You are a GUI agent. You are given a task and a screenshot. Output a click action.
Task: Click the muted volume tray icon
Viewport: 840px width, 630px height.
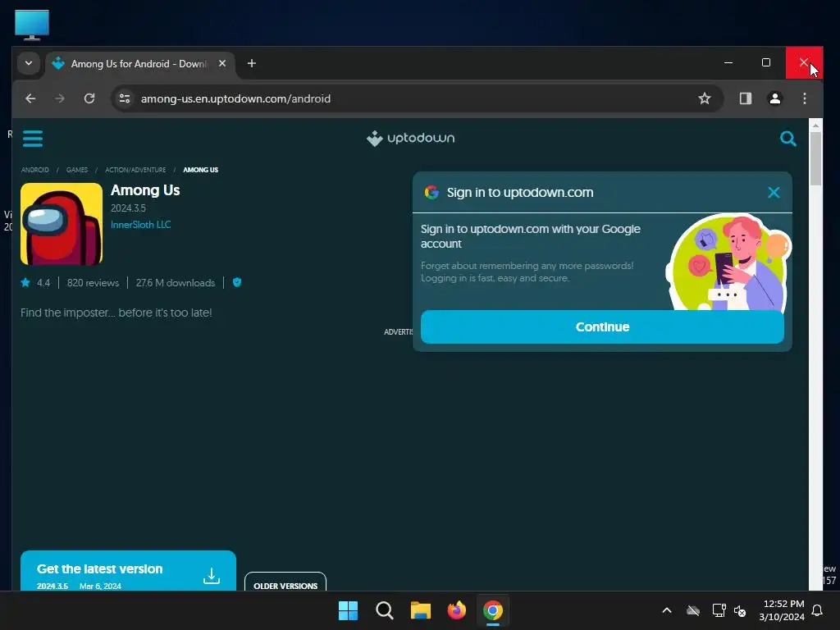click(x=741, y=610)
